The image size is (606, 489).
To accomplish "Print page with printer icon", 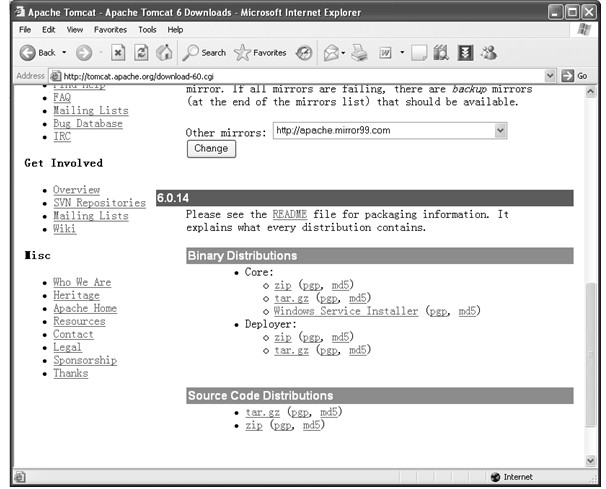I will [359, 53].
